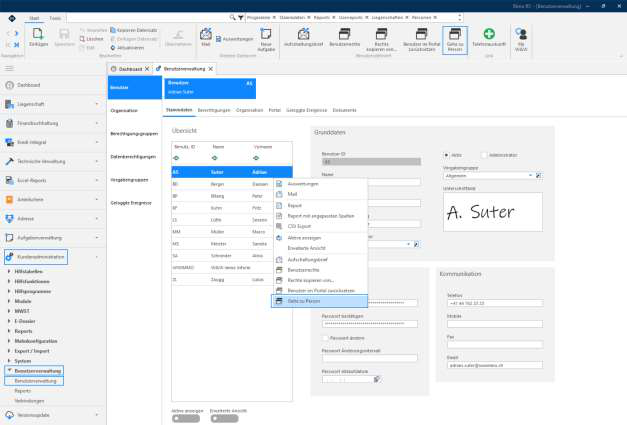Open the Portal tab
627x425 pixels.
coord(274,110)
